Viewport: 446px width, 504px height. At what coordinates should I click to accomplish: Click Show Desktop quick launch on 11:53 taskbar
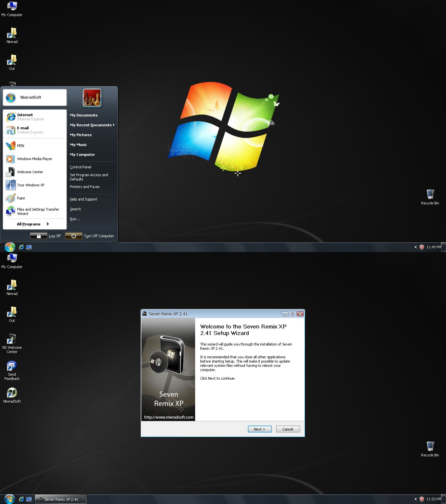tap(29, 499)
